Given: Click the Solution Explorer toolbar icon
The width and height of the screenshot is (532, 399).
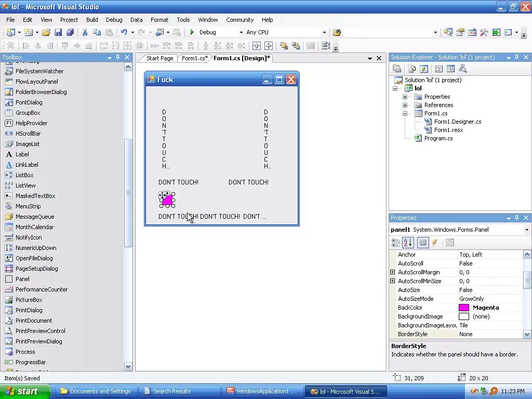Looking at the screenshot, I should pos(448,32).
